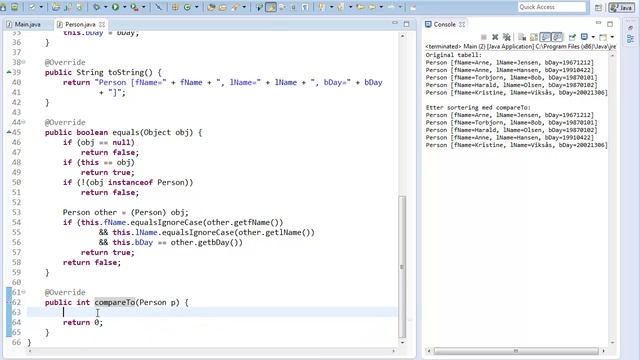Click the Next Annotation icon

(x=321, y=7)
